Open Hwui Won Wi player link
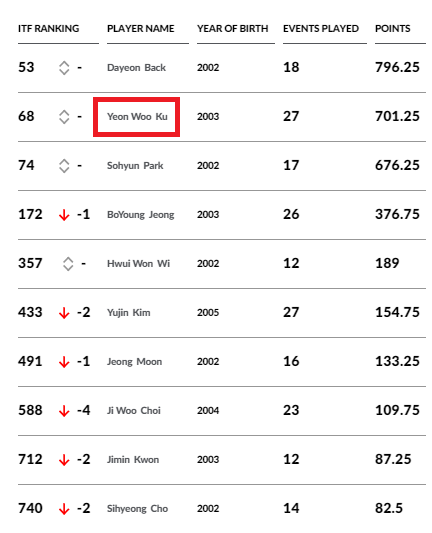The width and height of the screenshot is (432, 533). 138,264
